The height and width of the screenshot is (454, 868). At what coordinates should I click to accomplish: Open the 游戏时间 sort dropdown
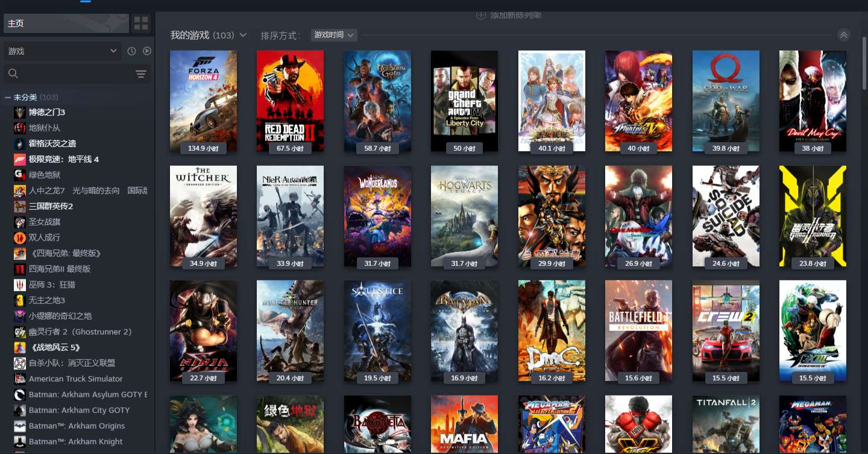334,35
